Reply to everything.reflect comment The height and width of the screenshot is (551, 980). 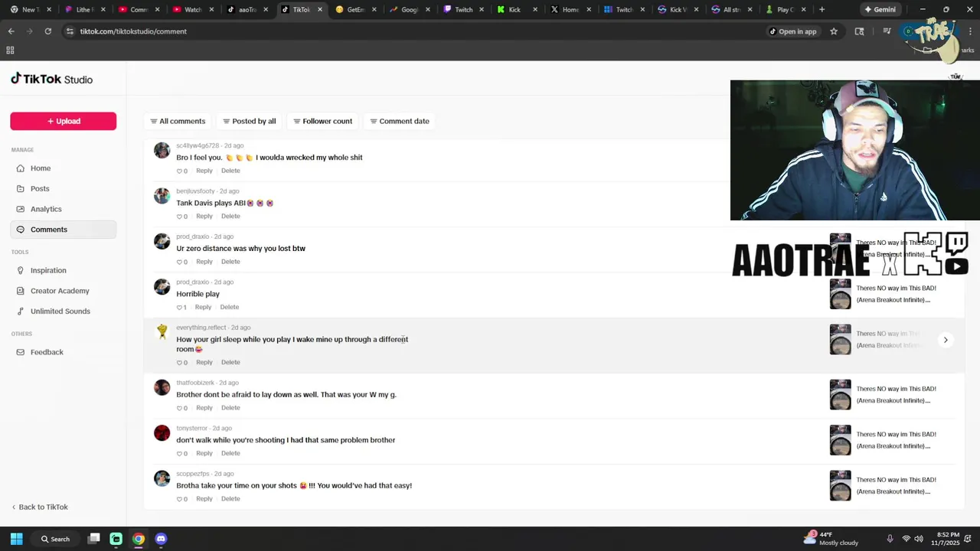point(204,362)
